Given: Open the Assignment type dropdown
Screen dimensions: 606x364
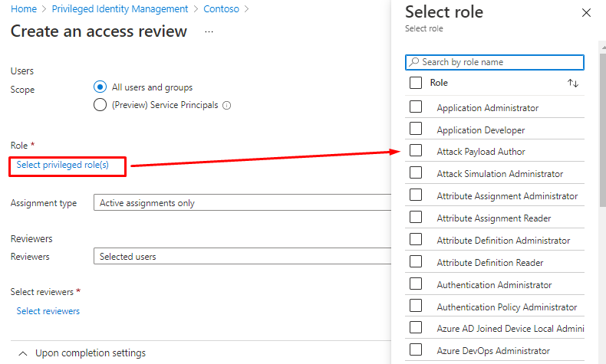Looking at the screenshot, I should pos(242,203).
